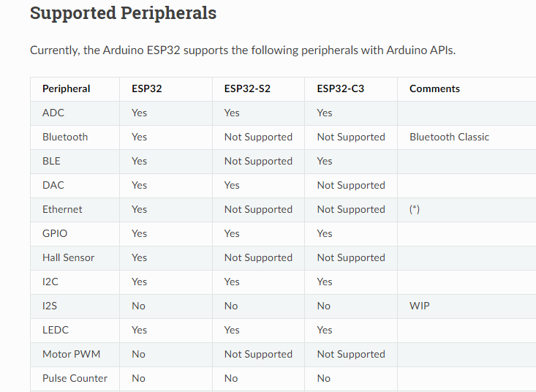Click the Bluetooth Classic comment cell
Screen dimensions: 536x392
point(449,137)
